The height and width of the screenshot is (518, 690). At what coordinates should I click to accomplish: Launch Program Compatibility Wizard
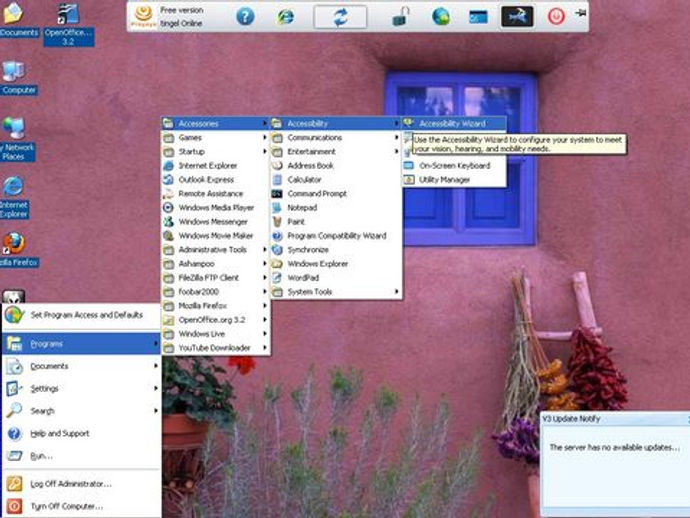point(336,236)
